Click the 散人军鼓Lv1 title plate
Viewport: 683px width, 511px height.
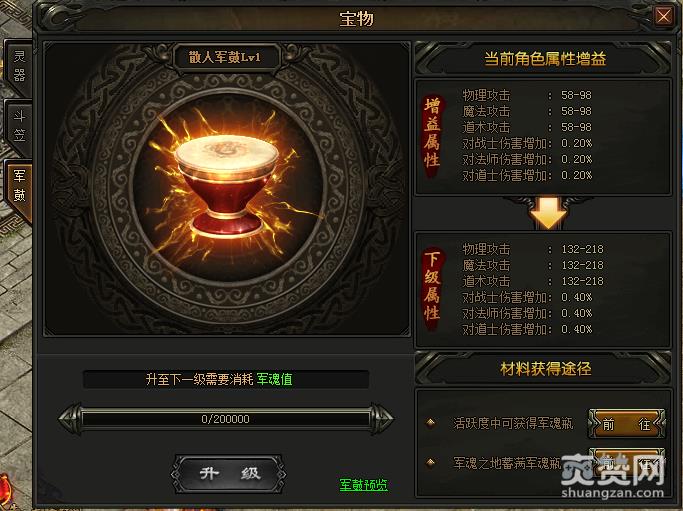tap(226, 57)
